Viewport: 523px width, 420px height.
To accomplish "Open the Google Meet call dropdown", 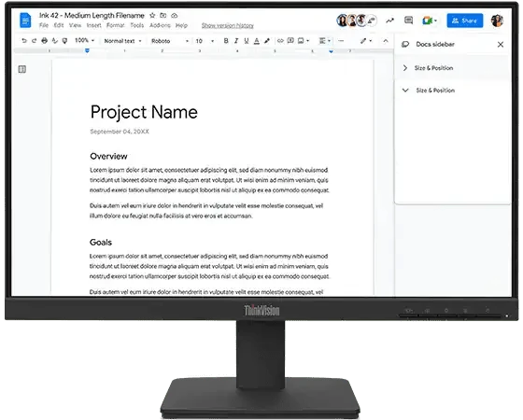I will click(430, 21).
